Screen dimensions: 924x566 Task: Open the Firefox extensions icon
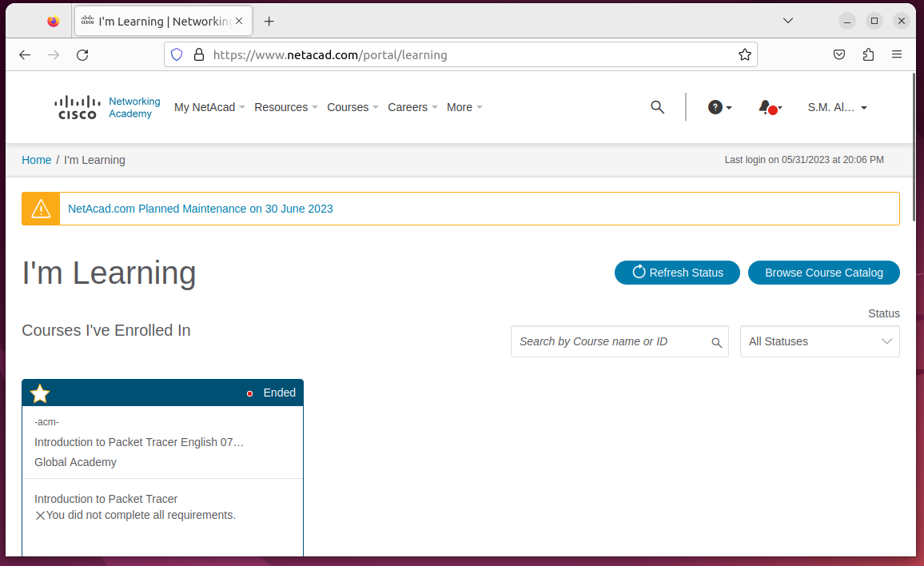(x=868, y=55)
